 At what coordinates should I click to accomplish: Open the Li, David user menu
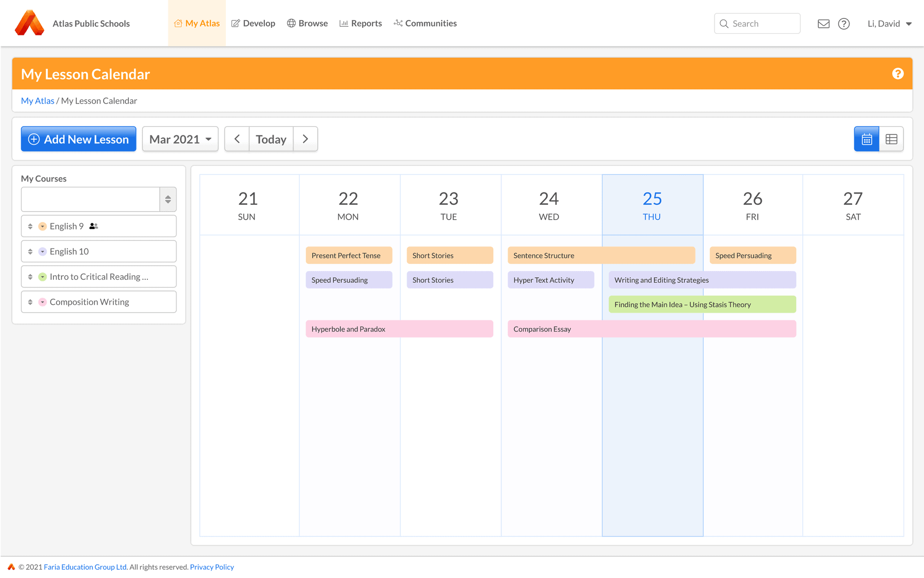pos(890,24)
